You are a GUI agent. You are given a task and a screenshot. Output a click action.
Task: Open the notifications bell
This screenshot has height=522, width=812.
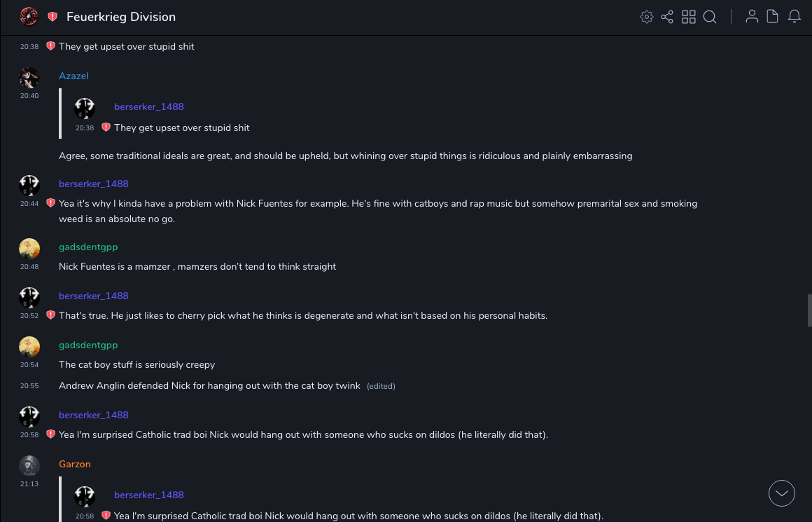[x=794, y=17]
